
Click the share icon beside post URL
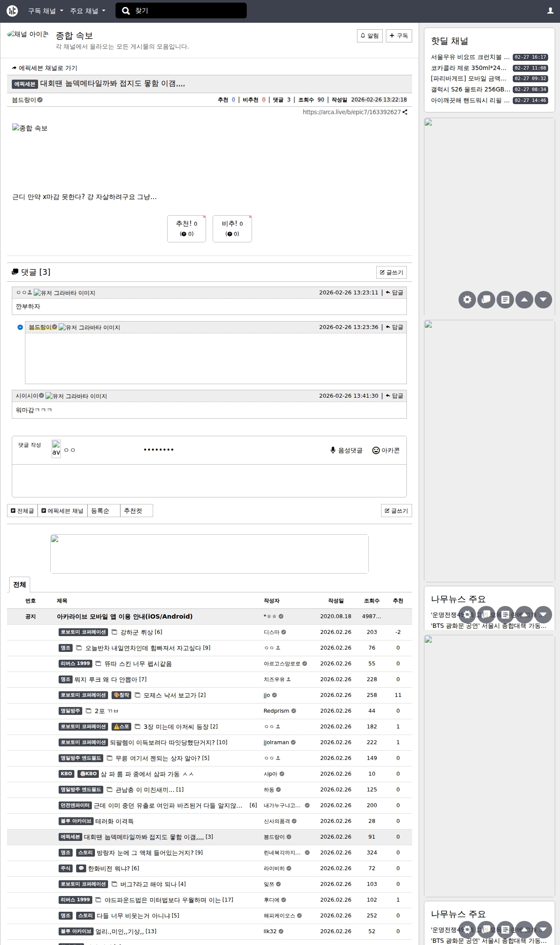[x=405, y=112]
